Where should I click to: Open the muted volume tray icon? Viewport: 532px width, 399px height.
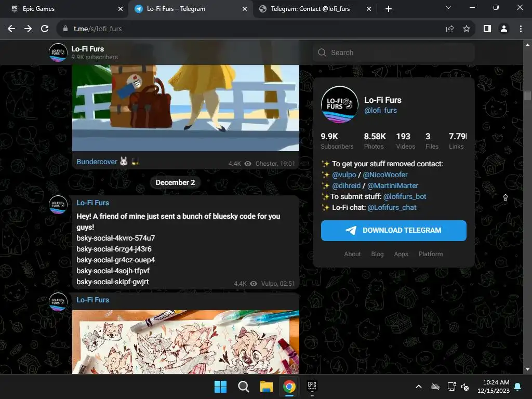[465, 387]
